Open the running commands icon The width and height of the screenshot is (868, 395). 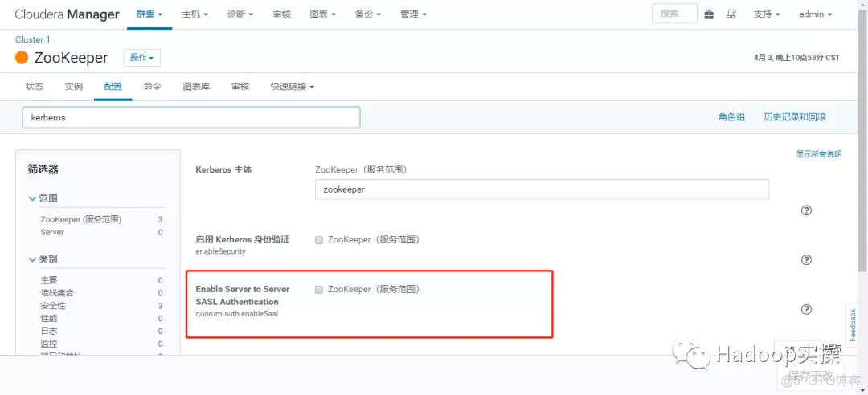pos(731,14)
